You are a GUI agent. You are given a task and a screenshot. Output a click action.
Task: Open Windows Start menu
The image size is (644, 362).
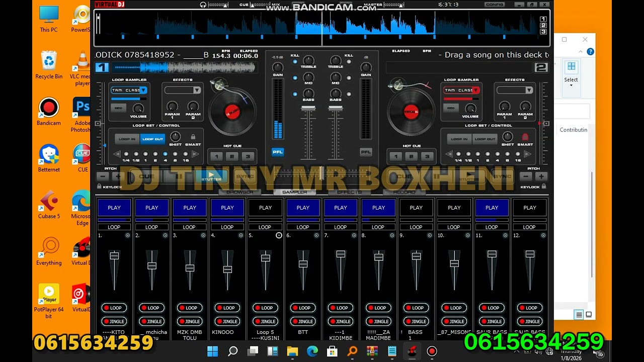coord(212,351)
